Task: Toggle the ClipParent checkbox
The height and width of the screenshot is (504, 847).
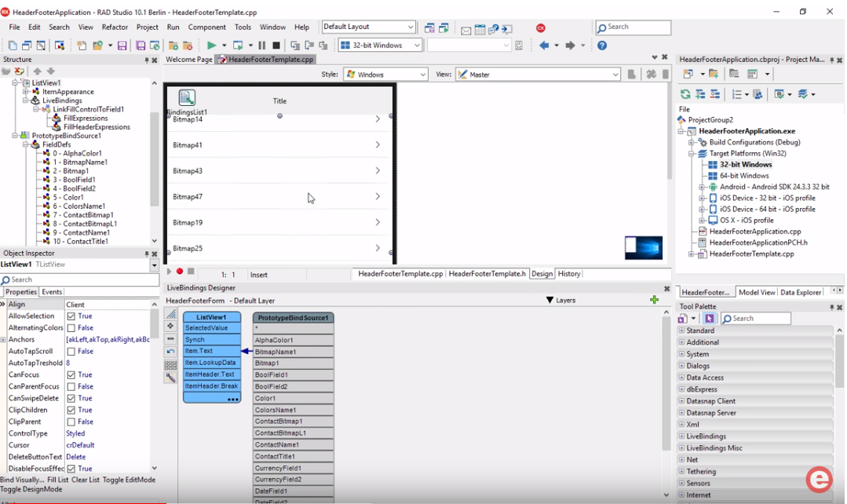Action: 71,422
